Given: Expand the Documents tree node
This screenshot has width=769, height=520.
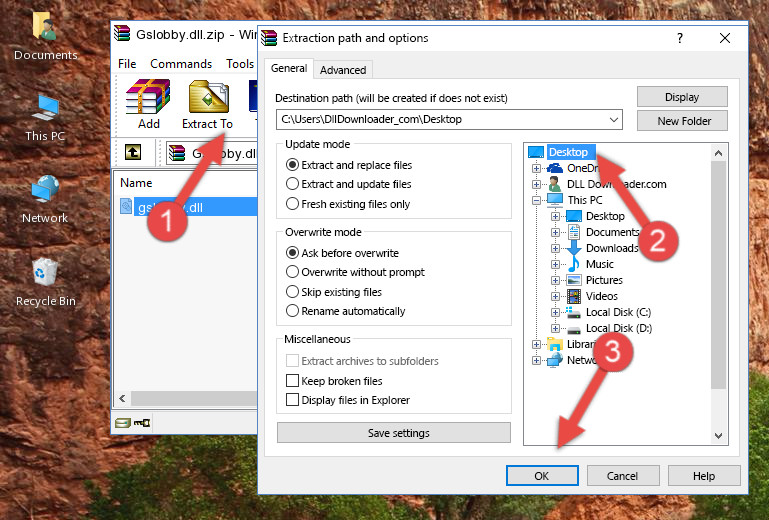Looking at the screenshot, I should coord(555,232).
